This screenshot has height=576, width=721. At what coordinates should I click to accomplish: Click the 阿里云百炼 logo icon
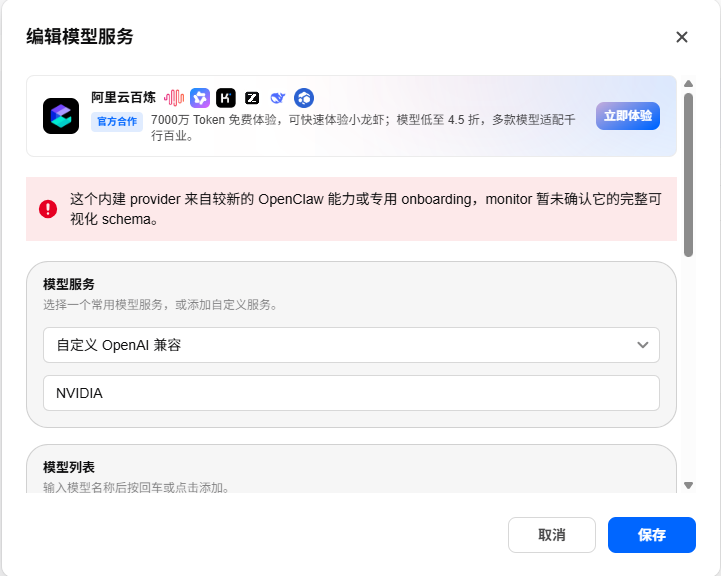[x=61, y=116]
